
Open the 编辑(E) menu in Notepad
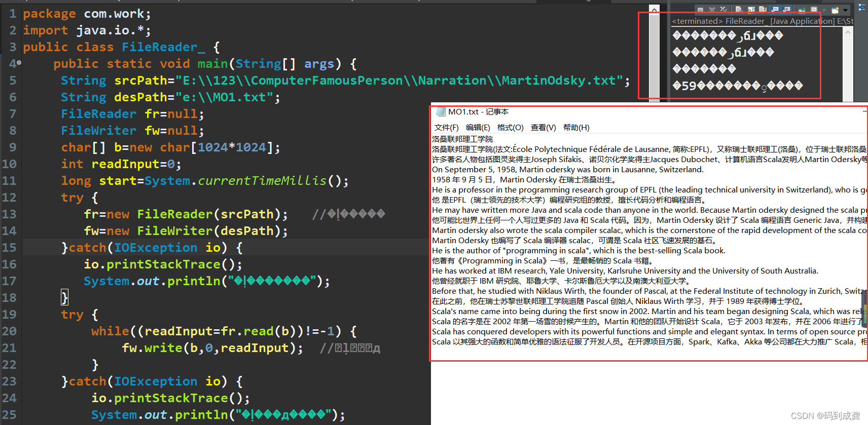pyautogui.click(x=478, y=128)
